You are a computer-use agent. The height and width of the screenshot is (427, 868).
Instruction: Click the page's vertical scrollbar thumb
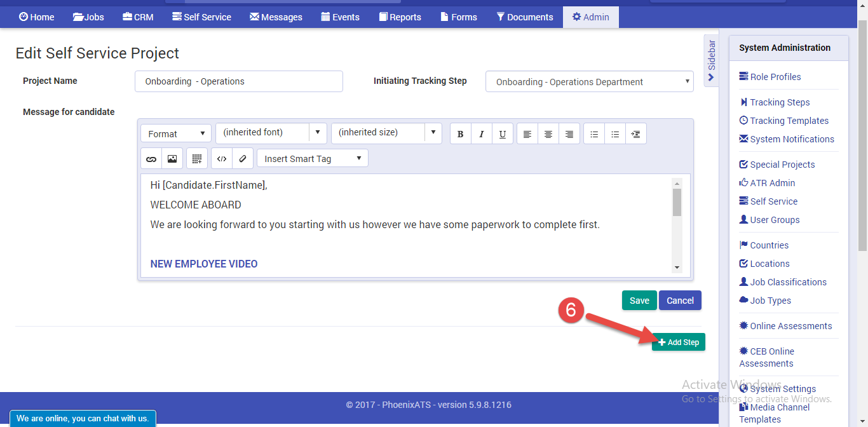pyautogui.click(x=862, y=135)
